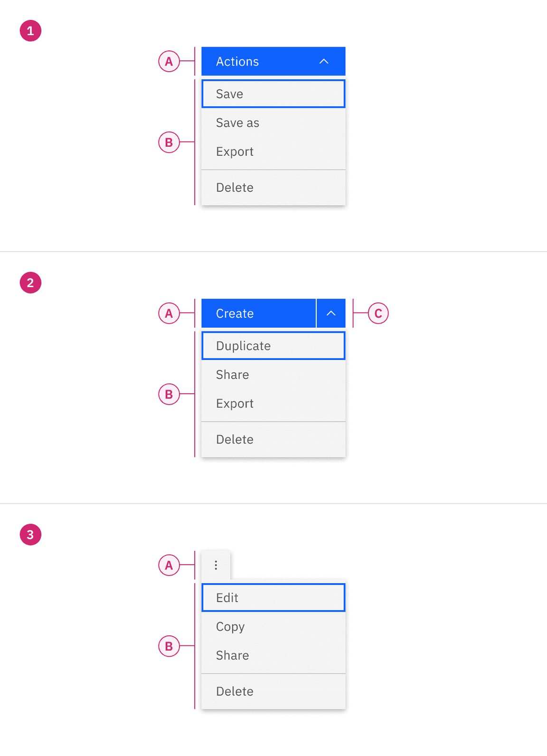
Task: Select Save from the Actions menu
Action: coord(273,94)
